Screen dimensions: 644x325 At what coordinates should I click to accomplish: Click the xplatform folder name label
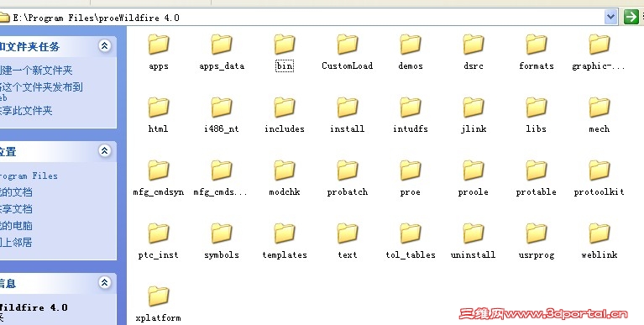click(x=159, y=317)
